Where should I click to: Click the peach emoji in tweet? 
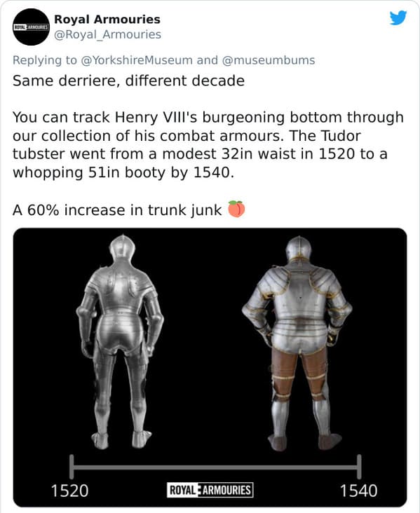(236, 209)
